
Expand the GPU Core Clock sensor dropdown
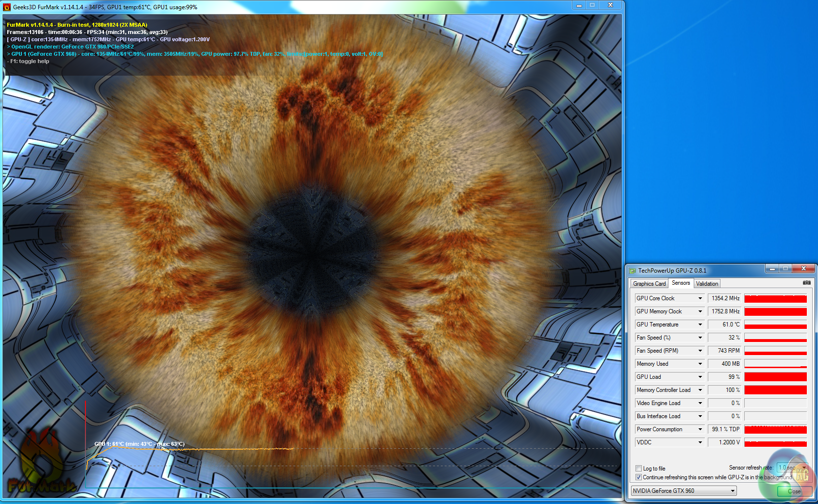point(700,298)
